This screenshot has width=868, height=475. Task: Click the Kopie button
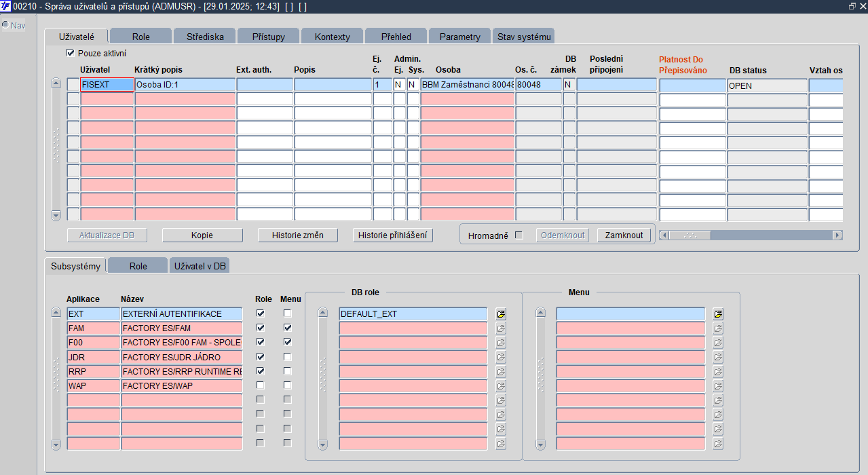pos(202,235)
